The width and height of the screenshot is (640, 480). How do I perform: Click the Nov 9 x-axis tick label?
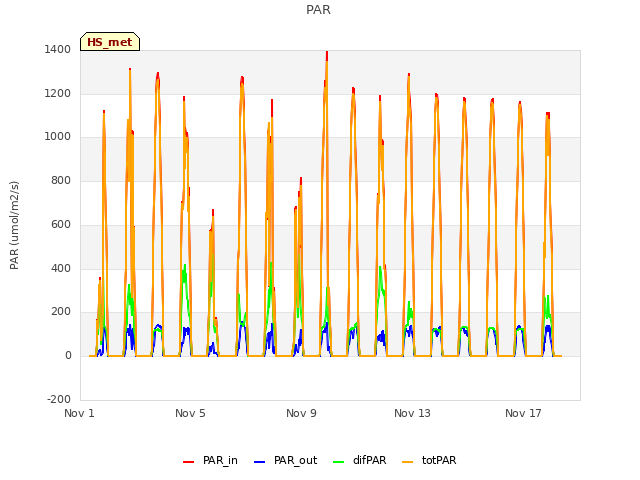(301, 413)
